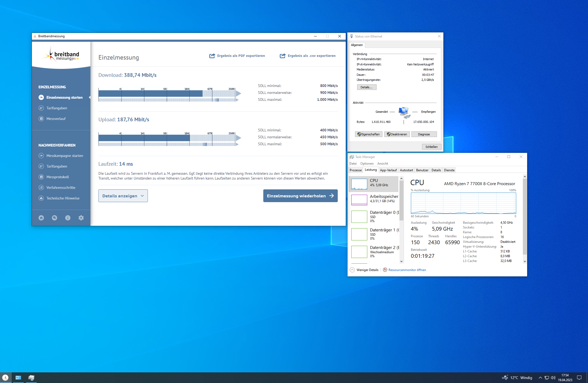The width and height of the screenshot is (588, 383).
Task: Open settings via the gear icon
Action: [x=81, y=218]
